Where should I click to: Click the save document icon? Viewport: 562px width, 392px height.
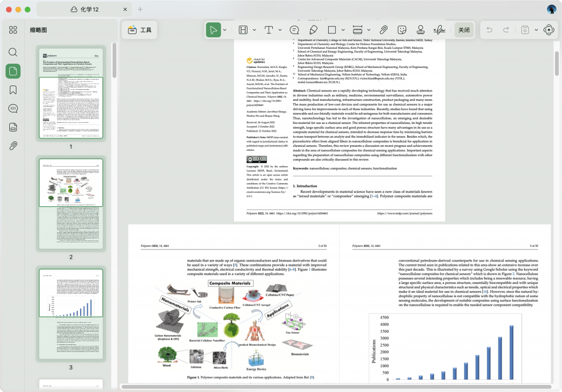525,30
